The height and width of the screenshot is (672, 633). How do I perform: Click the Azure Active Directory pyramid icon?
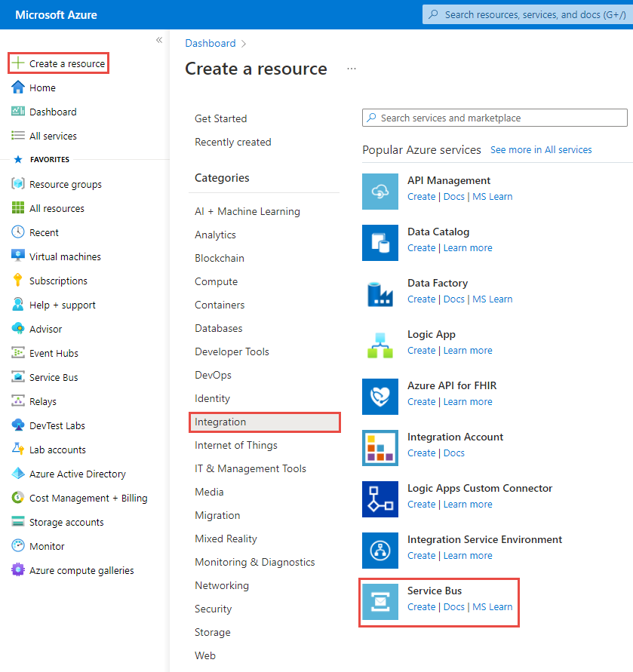click(x=18, y=473)
